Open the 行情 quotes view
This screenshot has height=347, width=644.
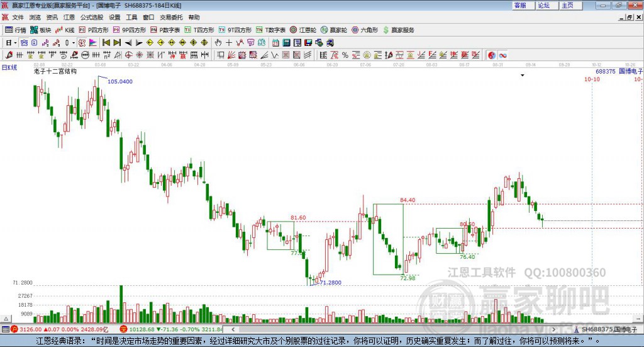point(16,30)
